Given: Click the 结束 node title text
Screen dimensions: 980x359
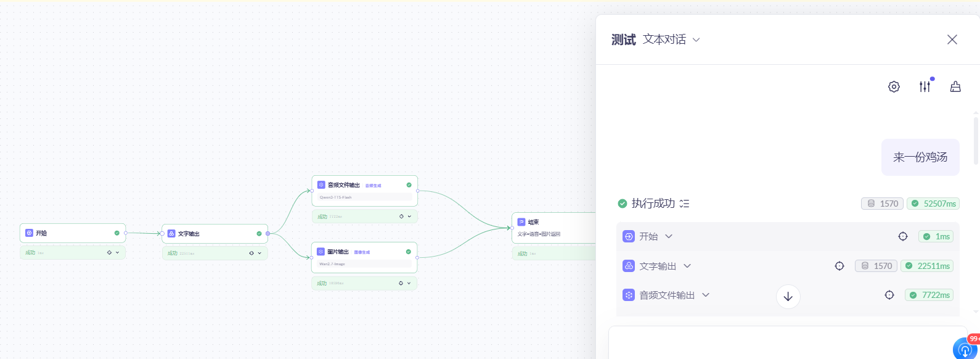Looking at the screenshot, I should tap(533, 222).
